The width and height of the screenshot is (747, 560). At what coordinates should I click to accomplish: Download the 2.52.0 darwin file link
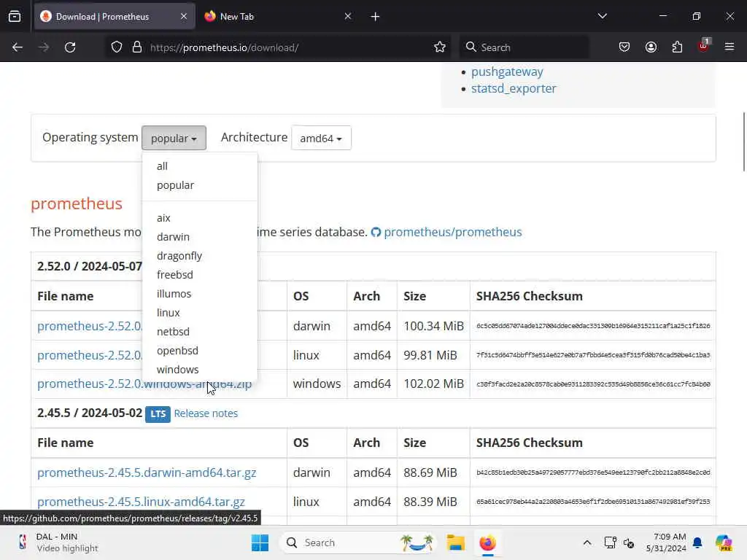pos(90,326)
